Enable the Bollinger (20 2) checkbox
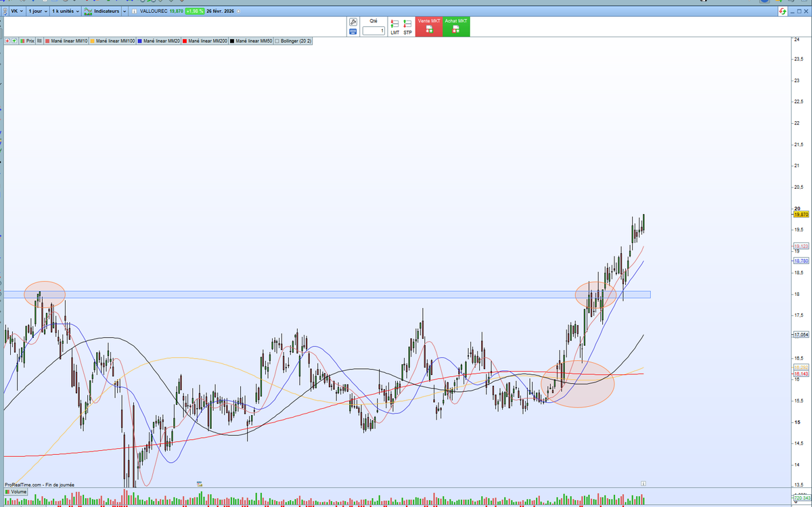This screenshot has width=812, height=507. [277, 41]
